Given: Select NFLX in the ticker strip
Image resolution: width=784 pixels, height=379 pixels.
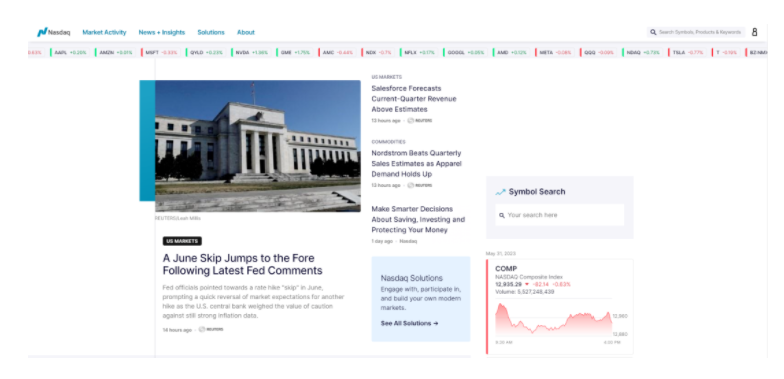Looking at the screenshot, I should (419, 52).
